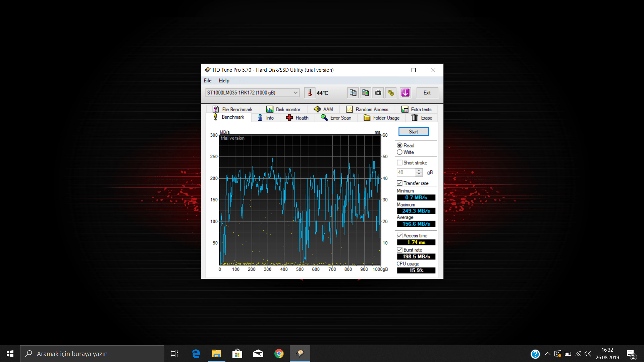Select the Write radio button
Viewport: 644px width, 362px height.
coord(399,152)
